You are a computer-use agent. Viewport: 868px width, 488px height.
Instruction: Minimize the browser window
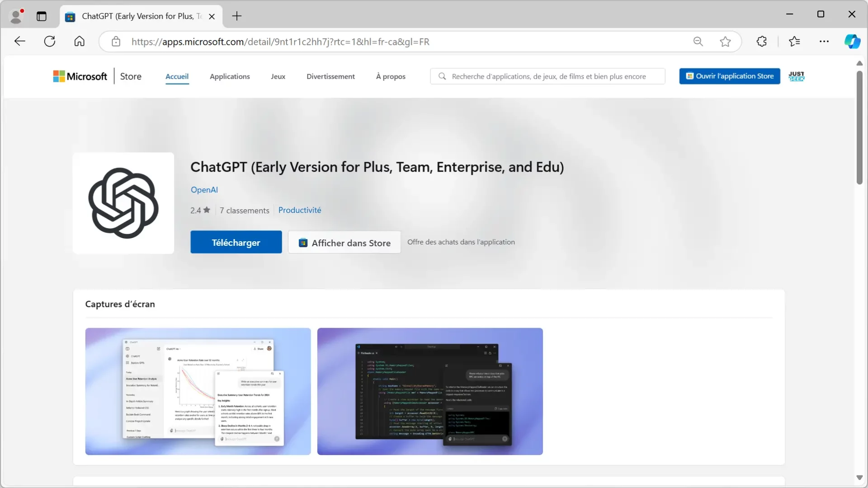pyautogui.click(x=790, y=14)
